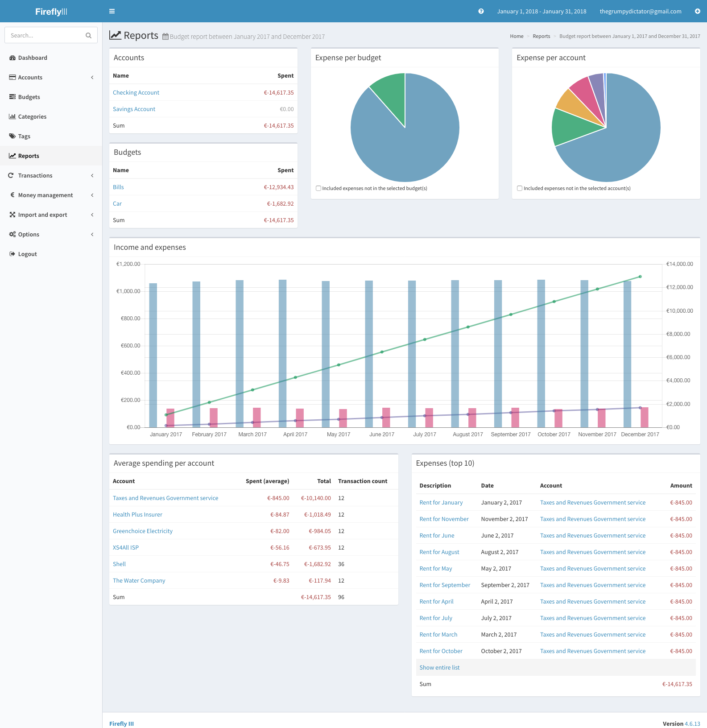707x728 pixels.
Task: Click the Show entire list link
Action: 439,668
